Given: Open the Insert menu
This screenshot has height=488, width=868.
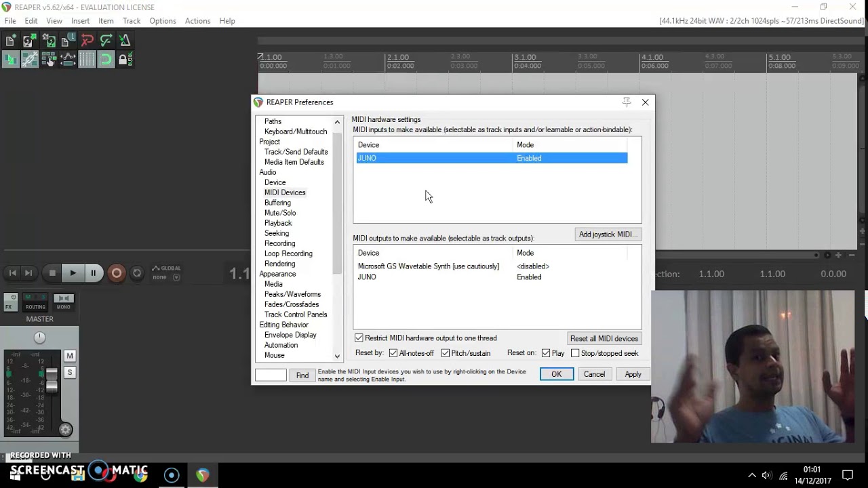Looking at the screenshot, I should [x=80, y=21].
